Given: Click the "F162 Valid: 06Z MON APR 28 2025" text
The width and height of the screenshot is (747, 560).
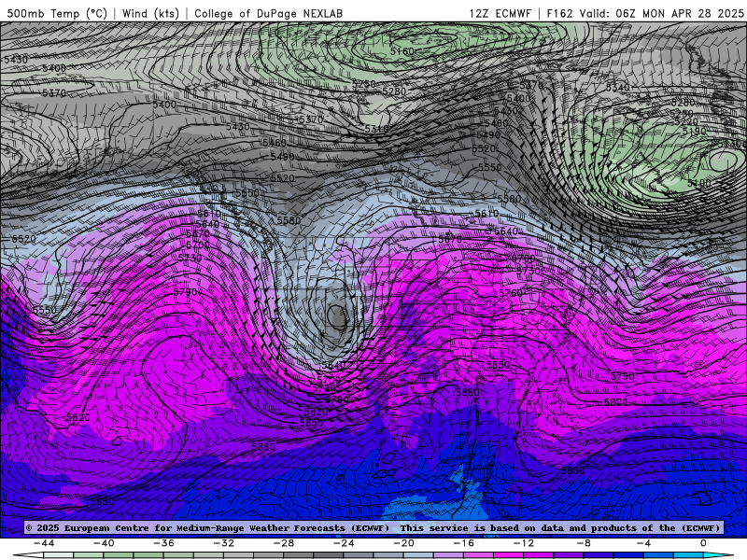Looking at the screenshot, I should click(x=645, y=13).
